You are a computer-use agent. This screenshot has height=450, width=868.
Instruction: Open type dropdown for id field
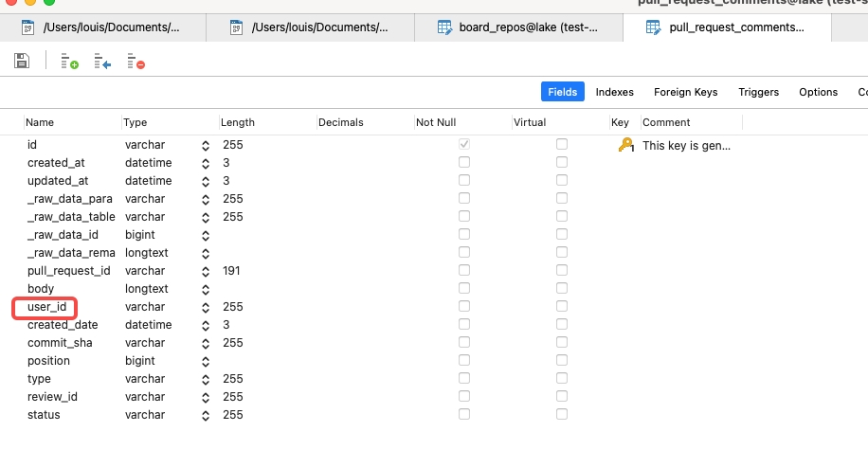pos(206,146)
